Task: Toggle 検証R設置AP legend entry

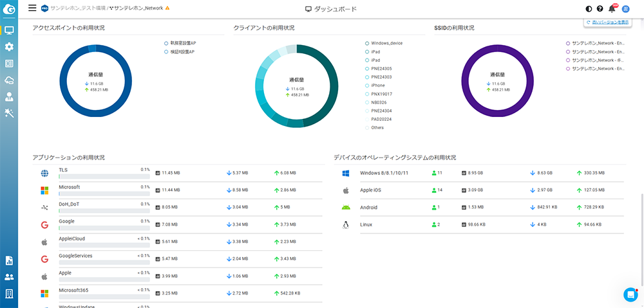Action: tap(179, 51)
